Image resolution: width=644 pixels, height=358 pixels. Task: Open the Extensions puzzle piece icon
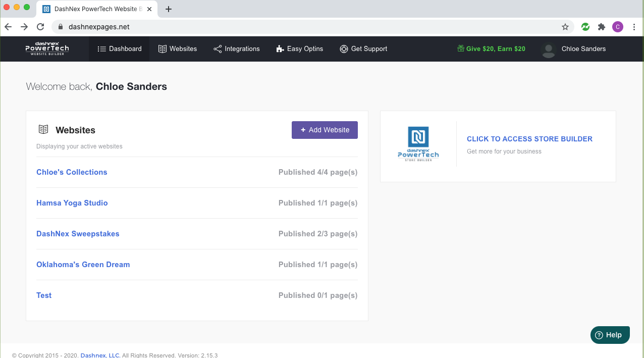point(602,27)
